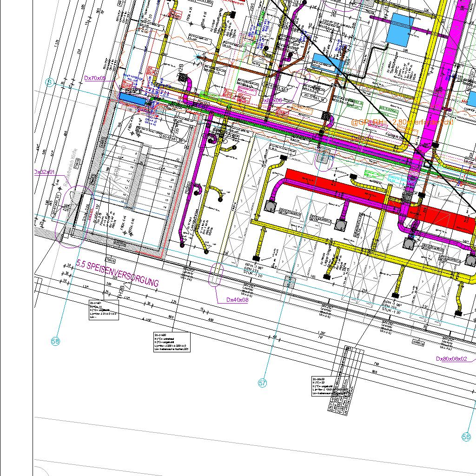Select the dimension value "760"
Screen dimensions: 476x476
[377, 364]
